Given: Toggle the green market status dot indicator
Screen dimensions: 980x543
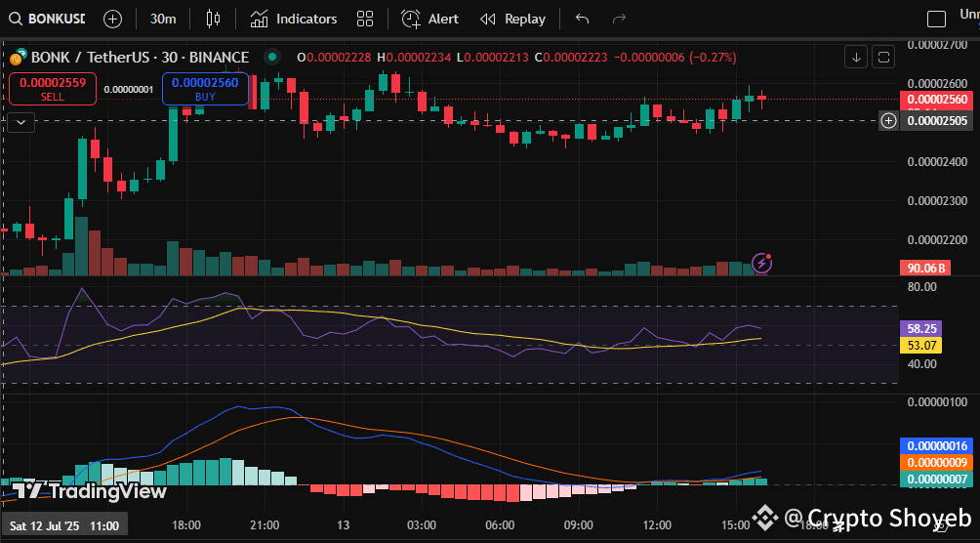Looking at the screenshot, I should pyautogui.click(x=270, y=58).
